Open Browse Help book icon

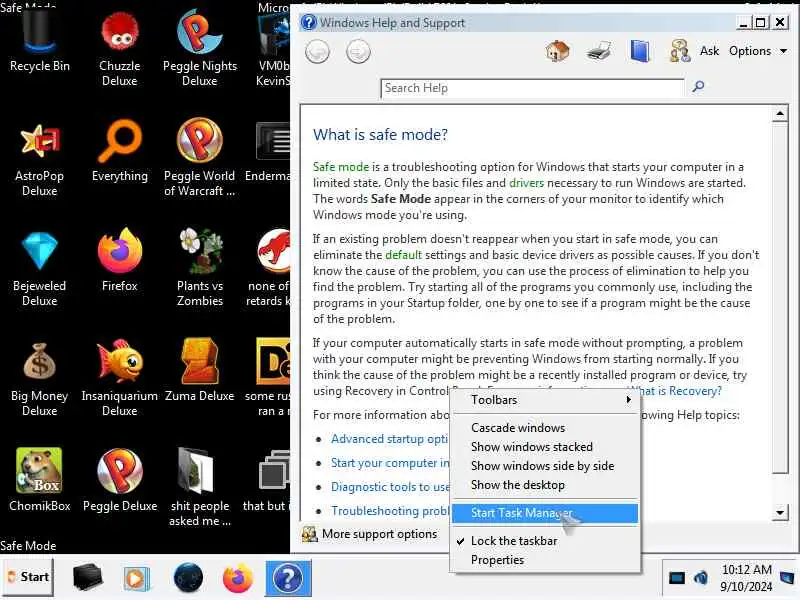(639, 51)
